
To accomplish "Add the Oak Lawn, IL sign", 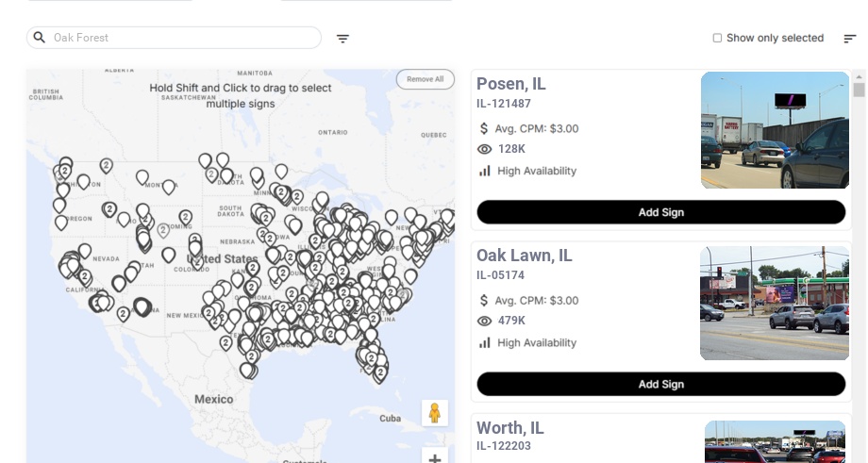I will [x=660, y=384].
